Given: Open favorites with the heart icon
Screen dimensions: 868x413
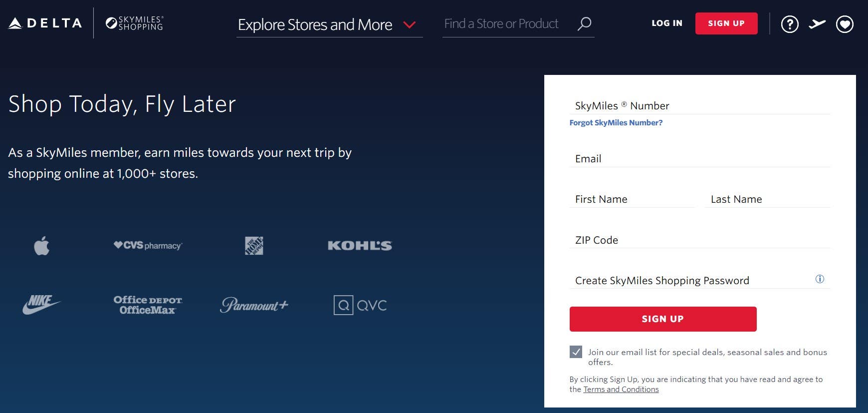Looking at the screenshot, I should coord(845,24).
